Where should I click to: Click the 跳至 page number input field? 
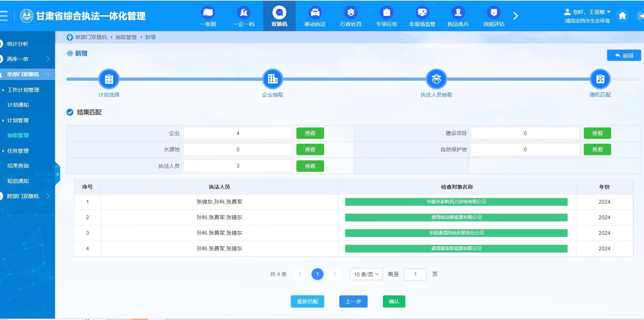coord(415,274)
